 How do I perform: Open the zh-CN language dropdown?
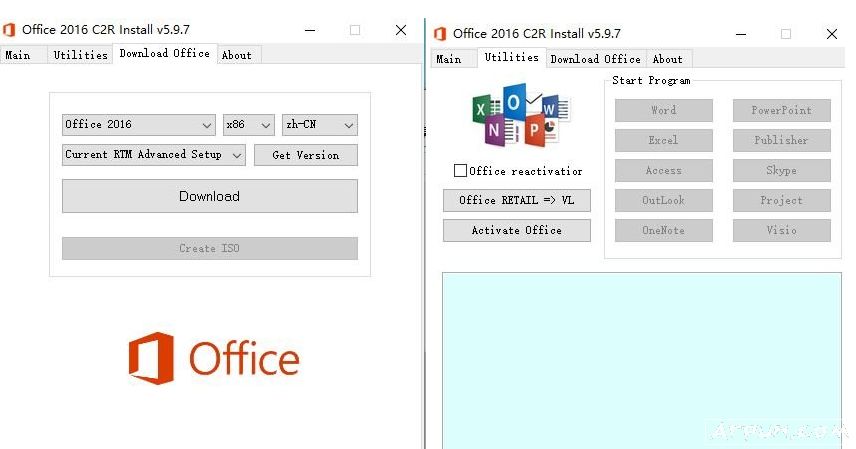320,125
